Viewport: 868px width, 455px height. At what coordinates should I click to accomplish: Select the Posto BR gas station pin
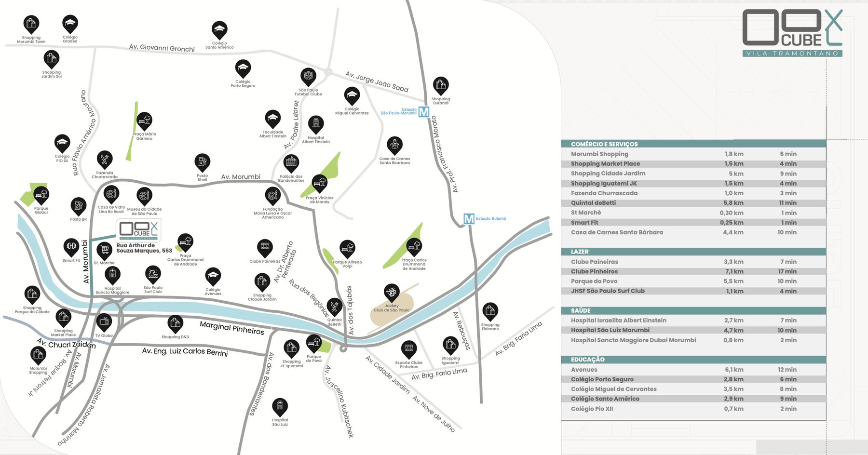pyautogui.click(x=78, y=207)
